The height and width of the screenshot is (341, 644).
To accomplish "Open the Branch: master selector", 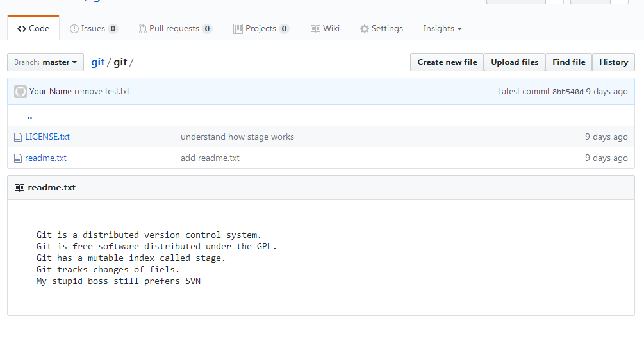I will coord(45,62).
